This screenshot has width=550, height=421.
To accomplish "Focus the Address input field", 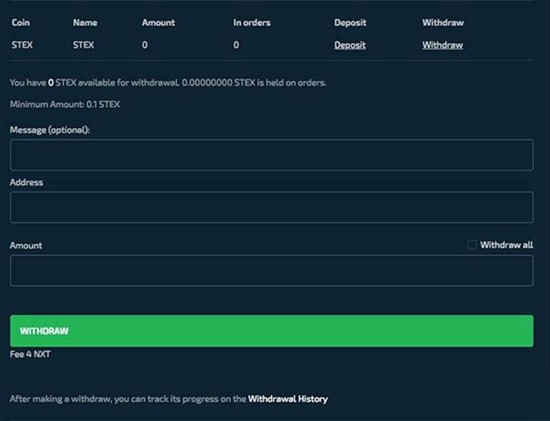I will 272,207.
